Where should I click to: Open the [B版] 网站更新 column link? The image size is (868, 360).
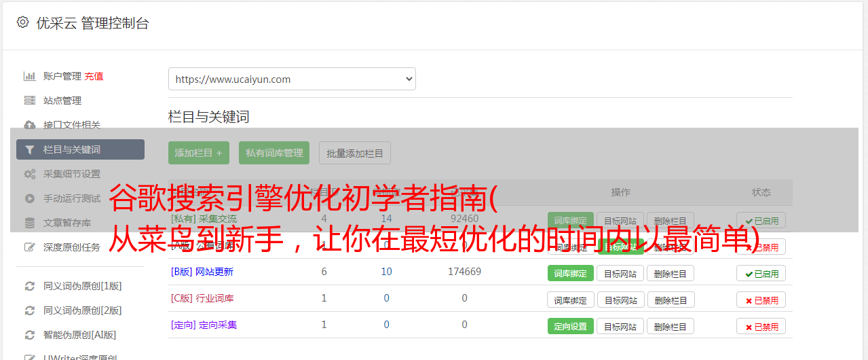coord(202,272)
